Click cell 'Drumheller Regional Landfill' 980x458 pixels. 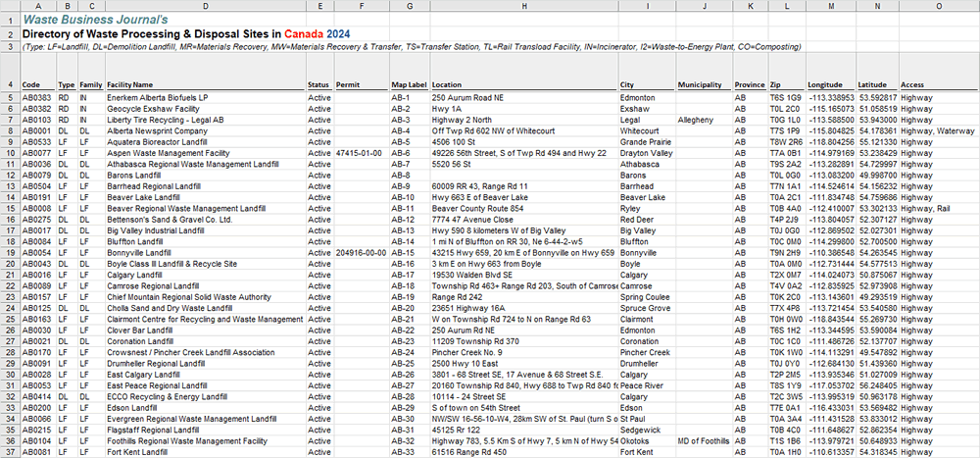tap(206, 364)
